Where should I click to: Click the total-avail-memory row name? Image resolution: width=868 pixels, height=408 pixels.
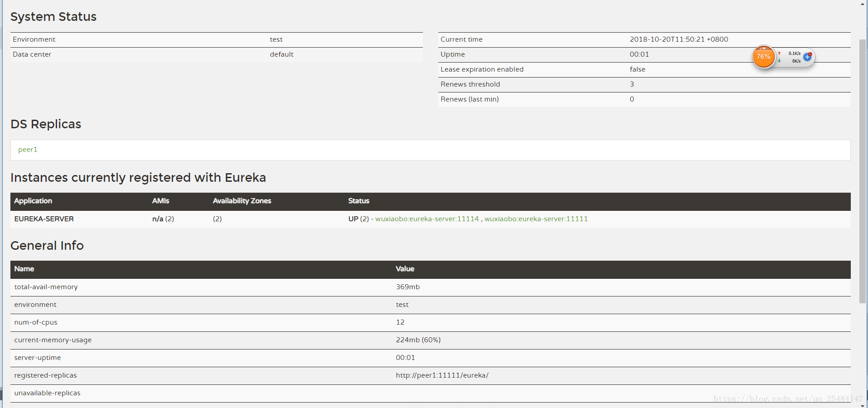pyautogui.click(x=46, y=287)
